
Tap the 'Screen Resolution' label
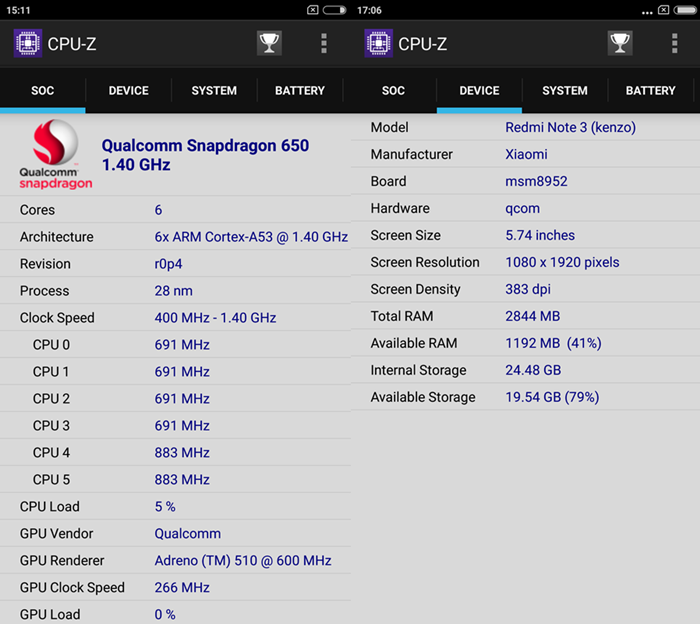425,262
